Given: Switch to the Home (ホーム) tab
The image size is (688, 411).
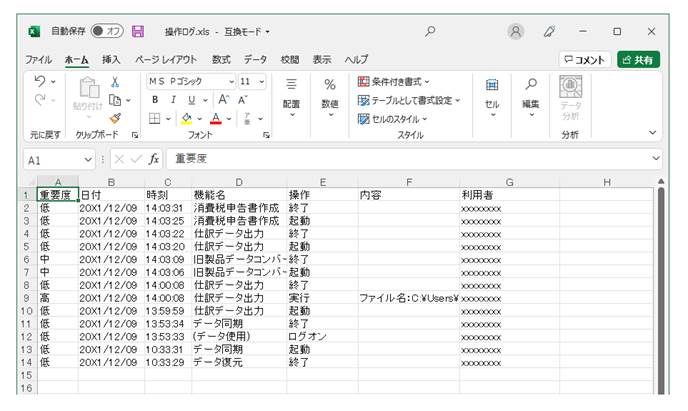Looking at the screenshot, I should [76, 60].
